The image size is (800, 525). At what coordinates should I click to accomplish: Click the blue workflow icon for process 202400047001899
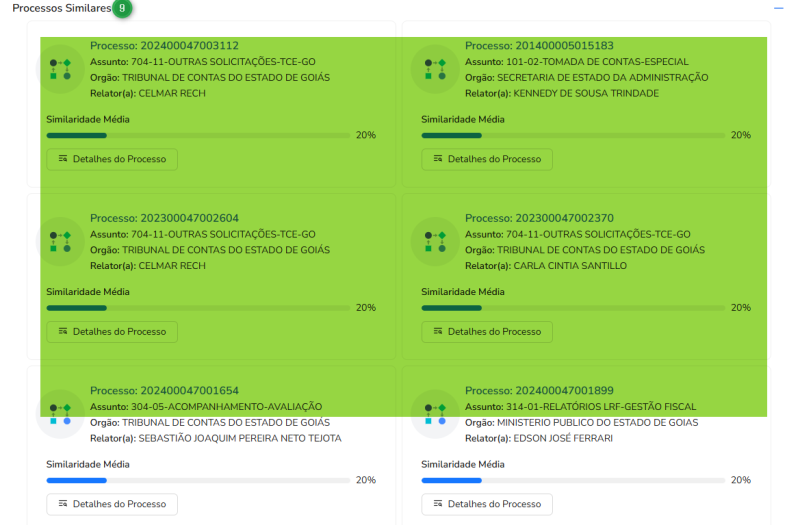pos(435,413)
